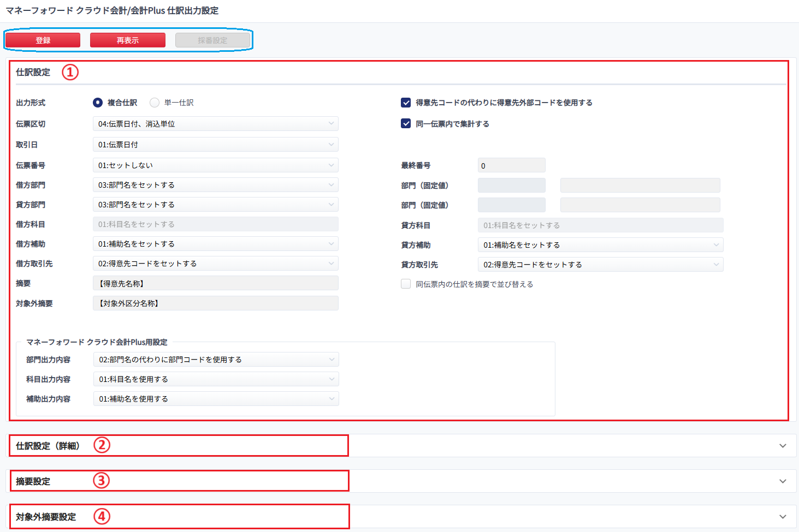The image size is (799, 532).
Task: Open the 伝票番号 dropdown
Action: [216, 165]
